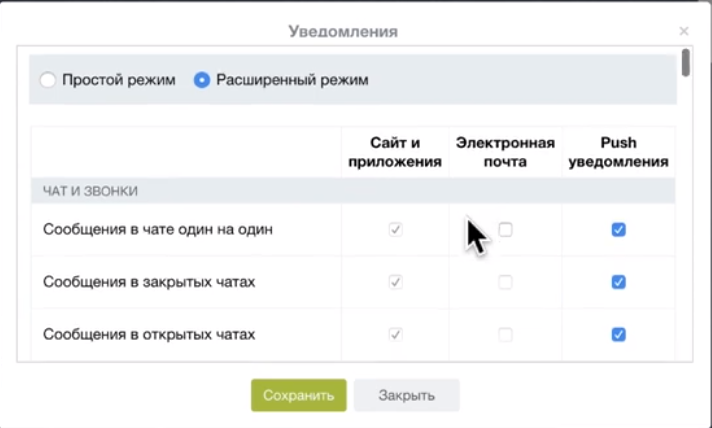Screen dimensions: 712x428
Task: Click the Сохранить button
Action: click(x=298, y=395)
